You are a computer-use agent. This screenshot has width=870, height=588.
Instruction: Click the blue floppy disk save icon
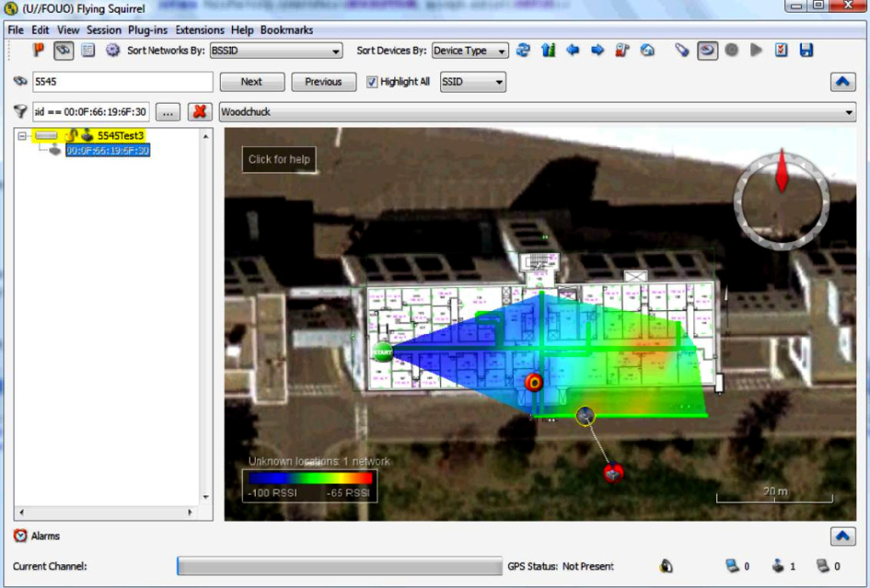pos(806,50)
